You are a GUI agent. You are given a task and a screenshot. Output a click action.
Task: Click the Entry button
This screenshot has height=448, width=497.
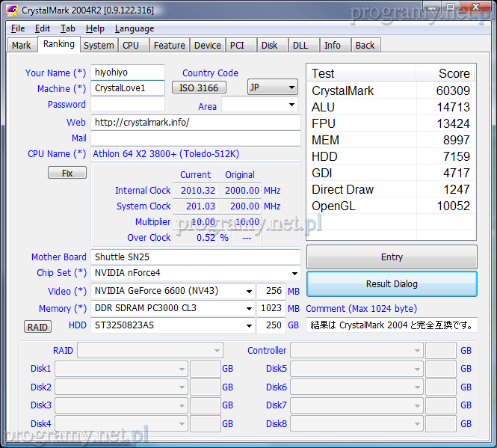point(392,257)
